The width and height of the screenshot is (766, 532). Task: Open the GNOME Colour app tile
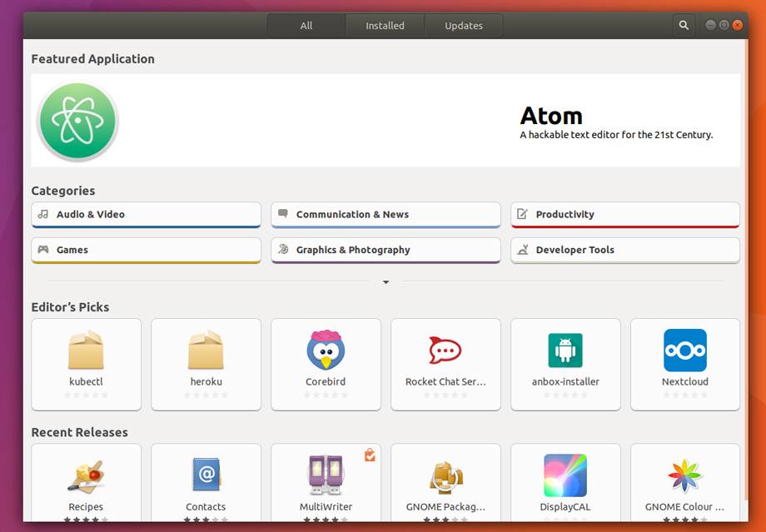pyautogui.click(x=685, y=483)
